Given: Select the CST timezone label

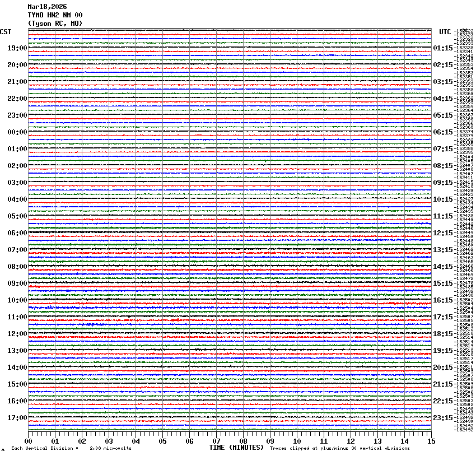Looking at the screenshot, I should click(x=6, y=32).
